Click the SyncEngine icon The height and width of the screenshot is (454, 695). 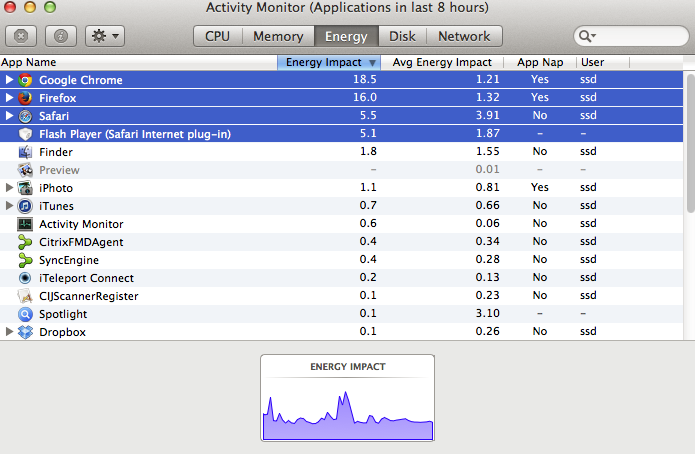click(25, 260)
